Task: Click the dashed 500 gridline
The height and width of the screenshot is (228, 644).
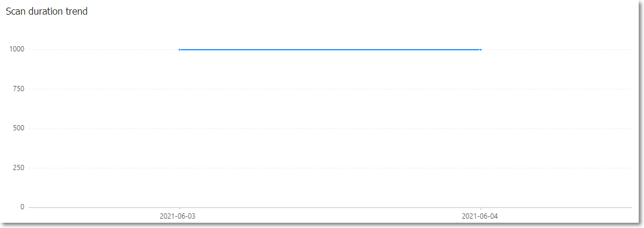Action: (x=330, y=129)
